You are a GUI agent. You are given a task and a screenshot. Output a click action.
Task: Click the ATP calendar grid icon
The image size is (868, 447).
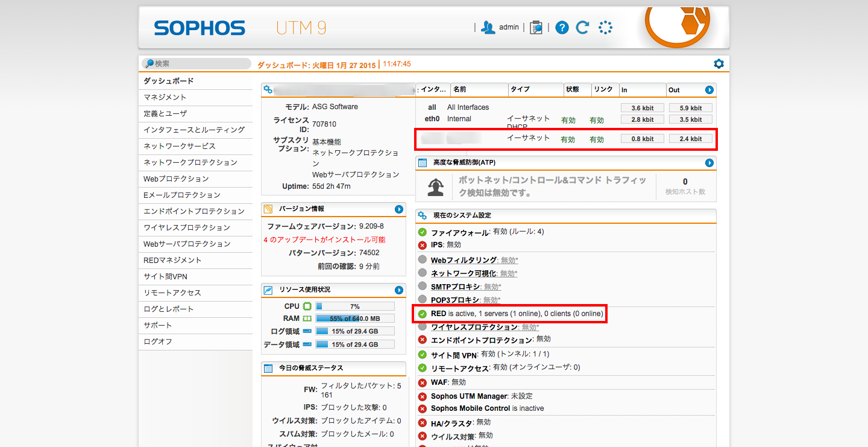(x=423, y=163)
